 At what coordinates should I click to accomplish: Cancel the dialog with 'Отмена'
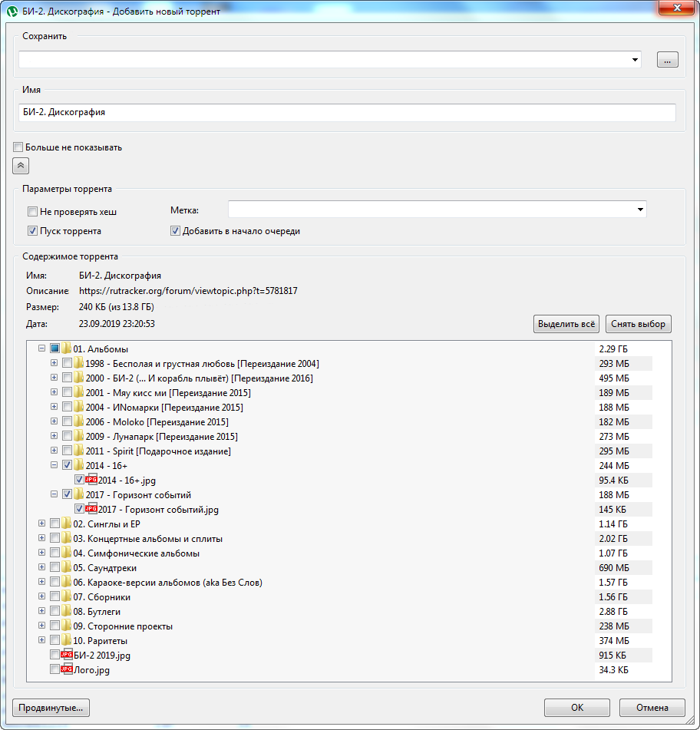pyautogui.click(x=652, y=708)
